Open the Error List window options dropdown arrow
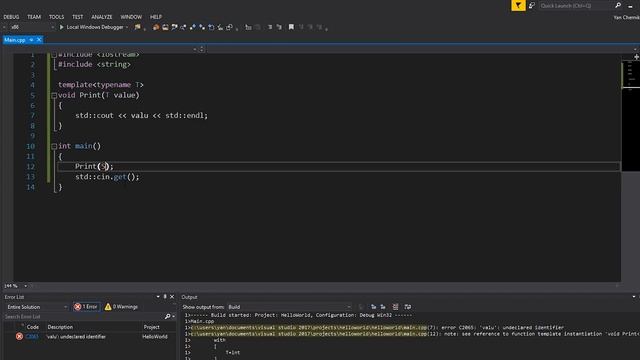This screenshot has width=640, height=360. tap(158, 297)
